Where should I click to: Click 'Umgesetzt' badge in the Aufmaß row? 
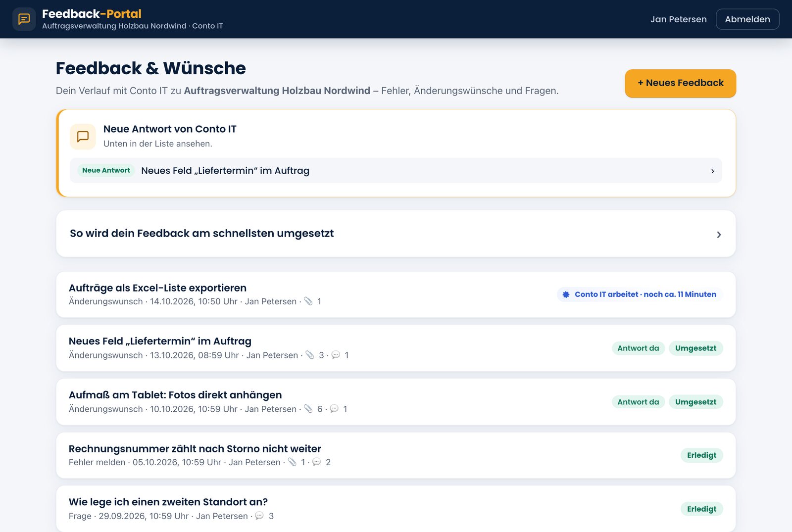695,402
